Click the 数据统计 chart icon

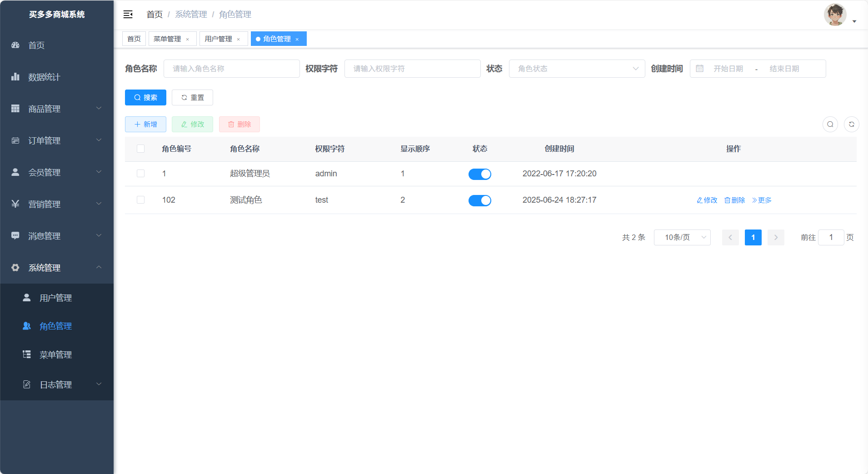tap(15, 77)
